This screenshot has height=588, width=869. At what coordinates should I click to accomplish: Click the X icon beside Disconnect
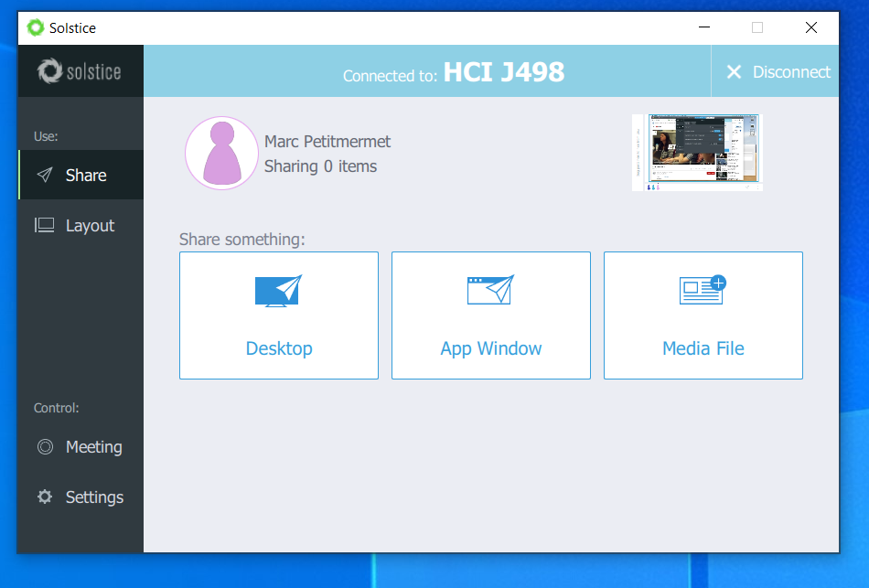point(734,72)
